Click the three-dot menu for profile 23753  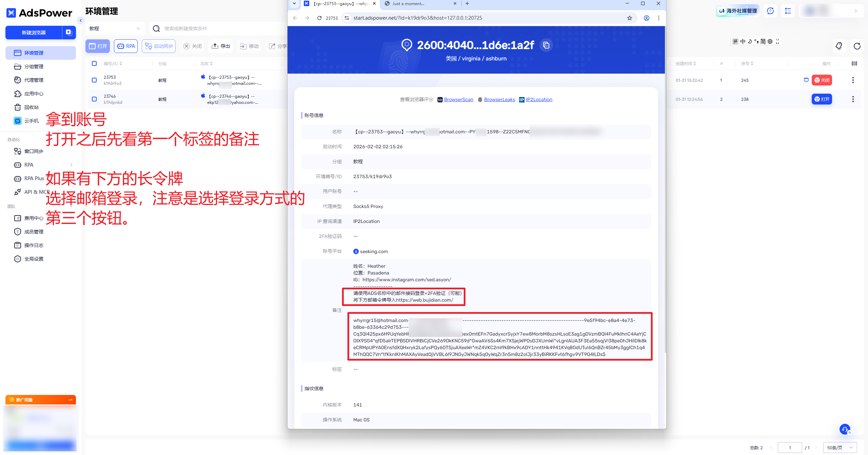[x=853, y=80]
